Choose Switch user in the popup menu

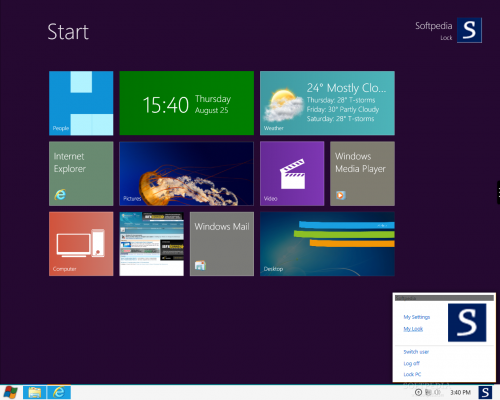tap(416, 352)
